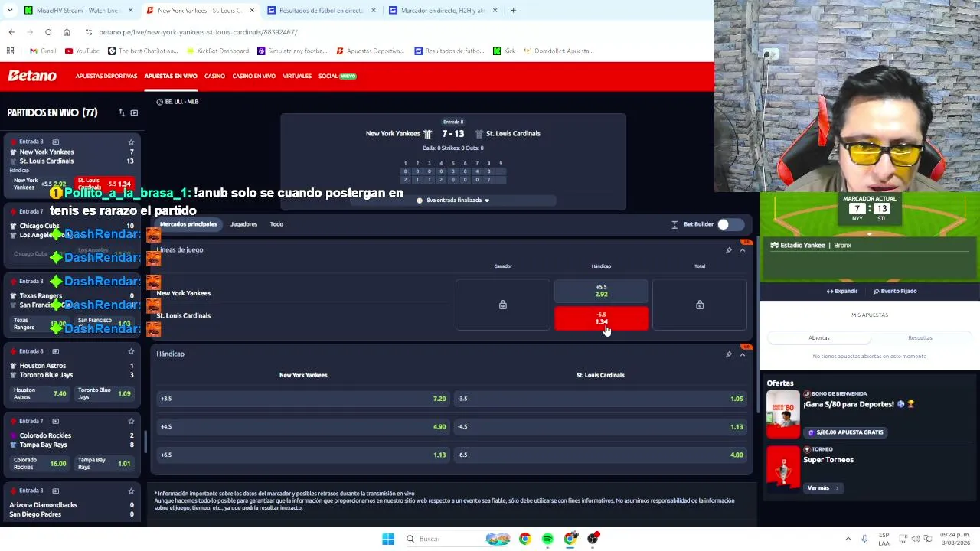Bet Yankees +3.5 at 7.20
The height and width of the screenshot is (551, 980).
[302, 399]
